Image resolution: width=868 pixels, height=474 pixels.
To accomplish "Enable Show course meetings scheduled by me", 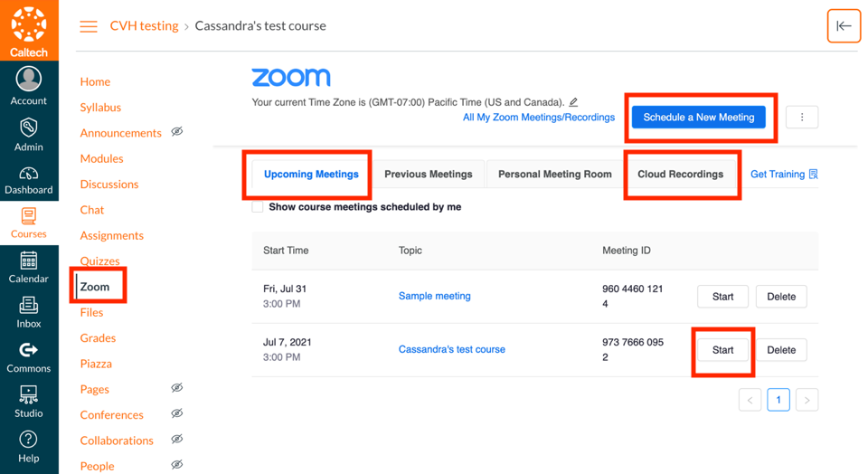I will click(x=258, y=207).
